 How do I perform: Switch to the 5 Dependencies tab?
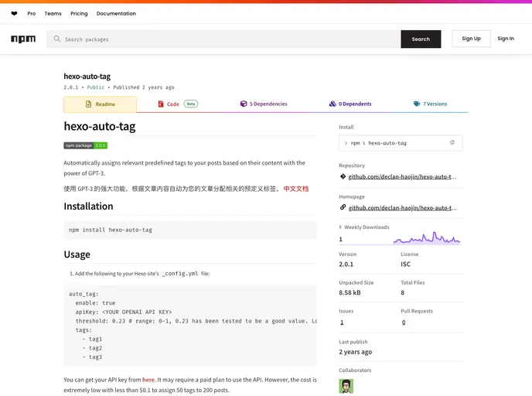point(264,104)
